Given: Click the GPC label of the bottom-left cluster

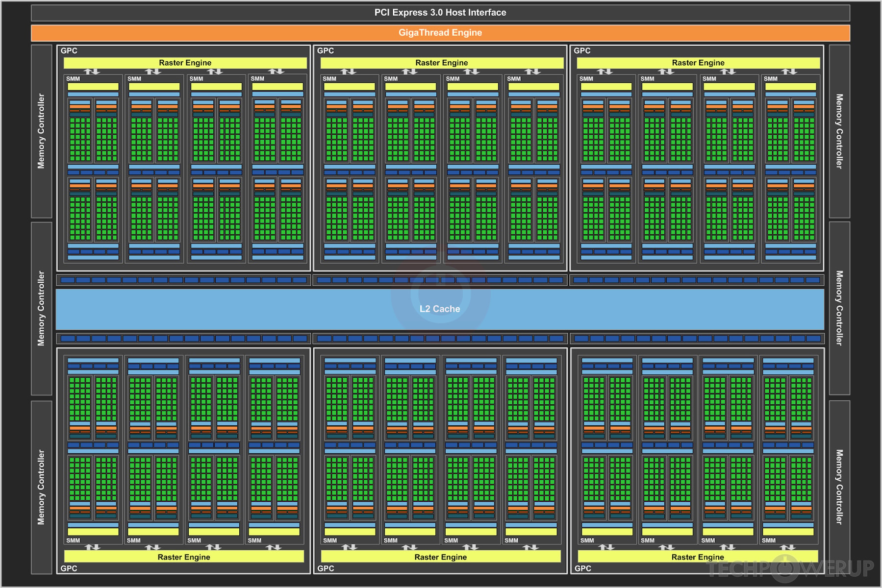Looking at the screenshot, I should click(x=69, y=568).
